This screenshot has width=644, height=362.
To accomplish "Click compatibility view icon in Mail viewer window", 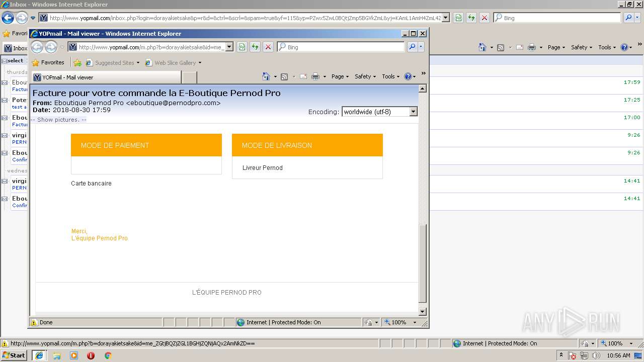I will point(242,47).
